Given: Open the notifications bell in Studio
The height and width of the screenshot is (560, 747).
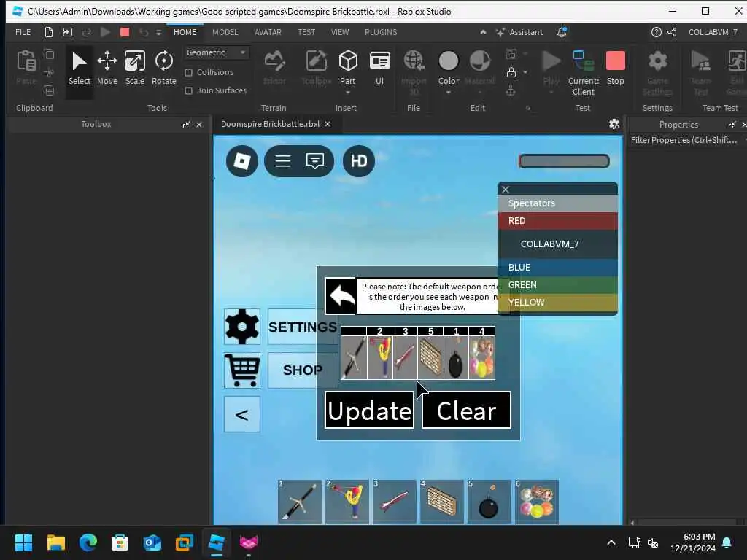Looking at the screenshot, I should (x=562, y=32).
